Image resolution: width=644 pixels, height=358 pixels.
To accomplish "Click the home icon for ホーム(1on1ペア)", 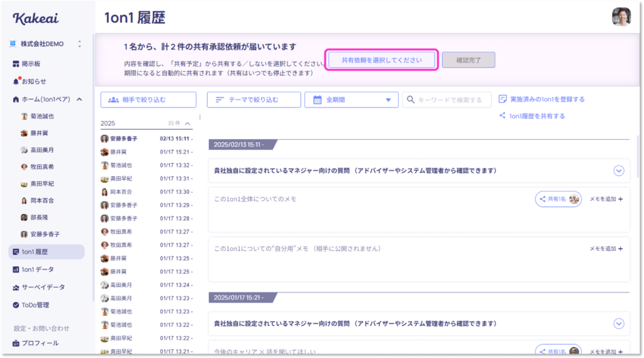I will (x=16, y=99).
